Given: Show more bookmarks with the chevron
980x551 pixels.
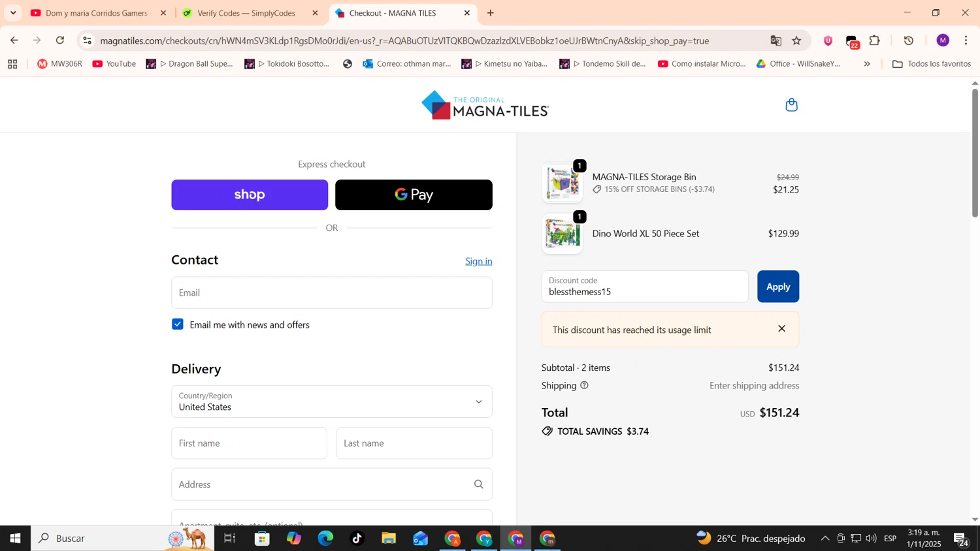Looking at the screenshot, I should click(x=867, y=64).
